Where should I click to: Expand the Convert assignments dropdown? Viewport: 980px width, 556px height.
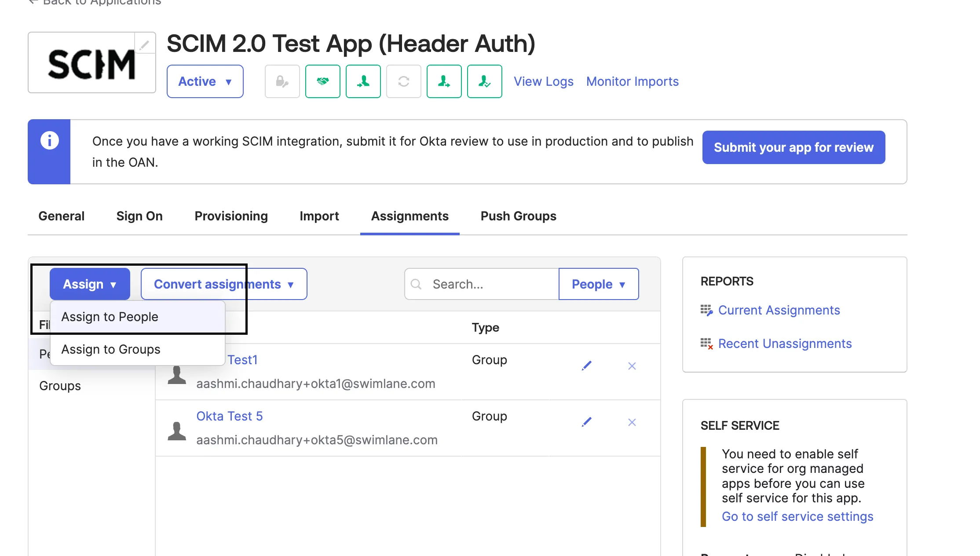coord(224,284)
